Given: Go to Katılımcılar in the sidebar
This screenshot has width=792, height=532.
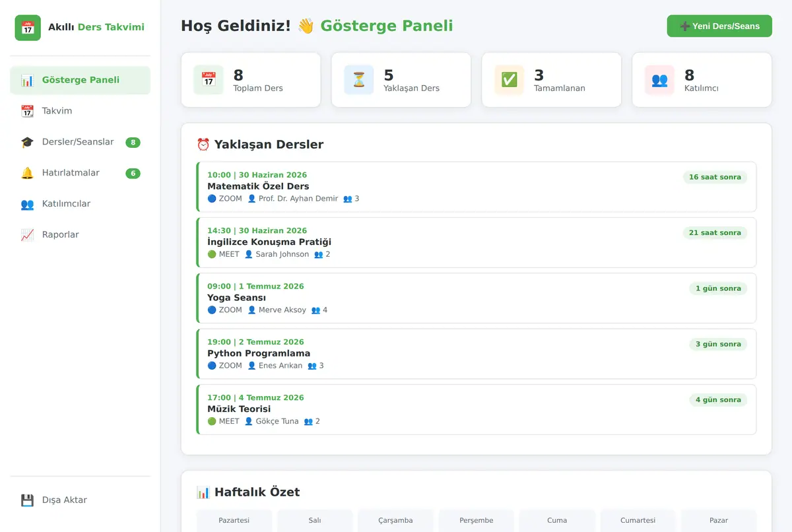Looking at the screenshot, I should (x=80, y=204).
